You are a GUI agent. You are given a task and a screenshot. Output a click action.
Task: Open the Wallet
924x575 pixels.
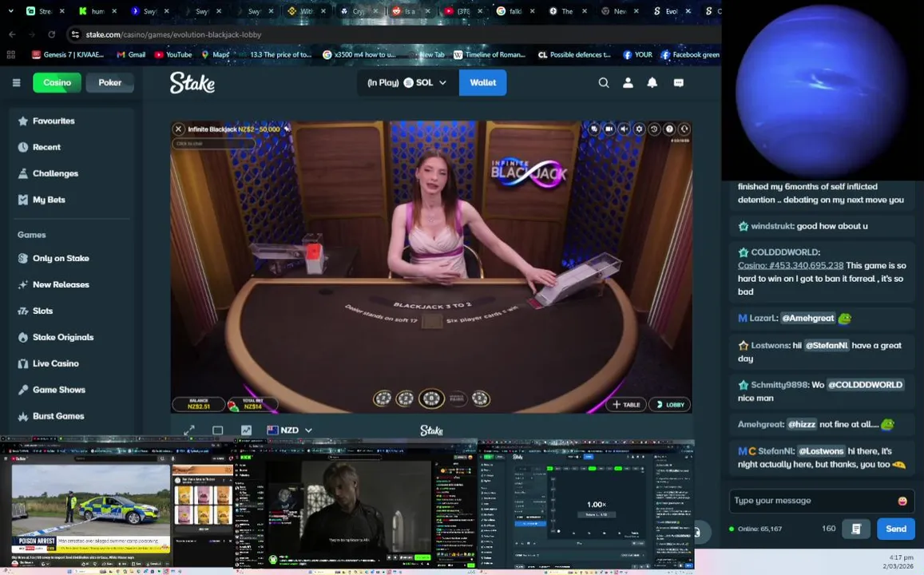click(482, 82)
